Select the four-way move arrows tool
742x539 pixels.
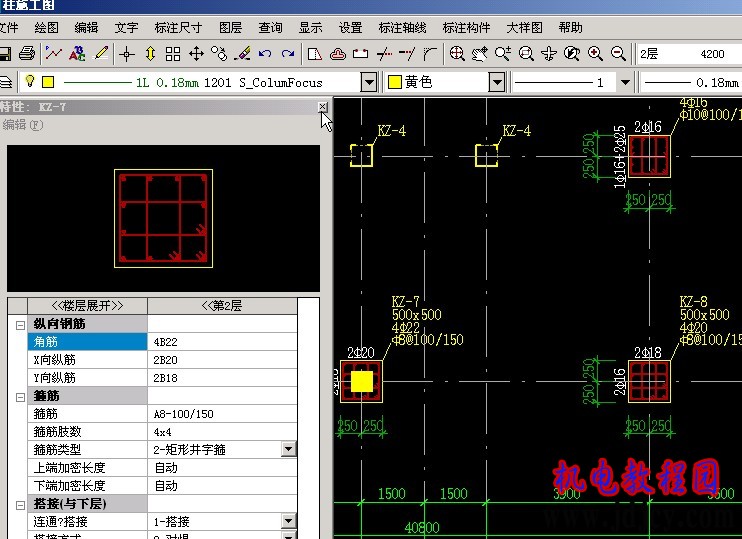click(x=196, y=53)
